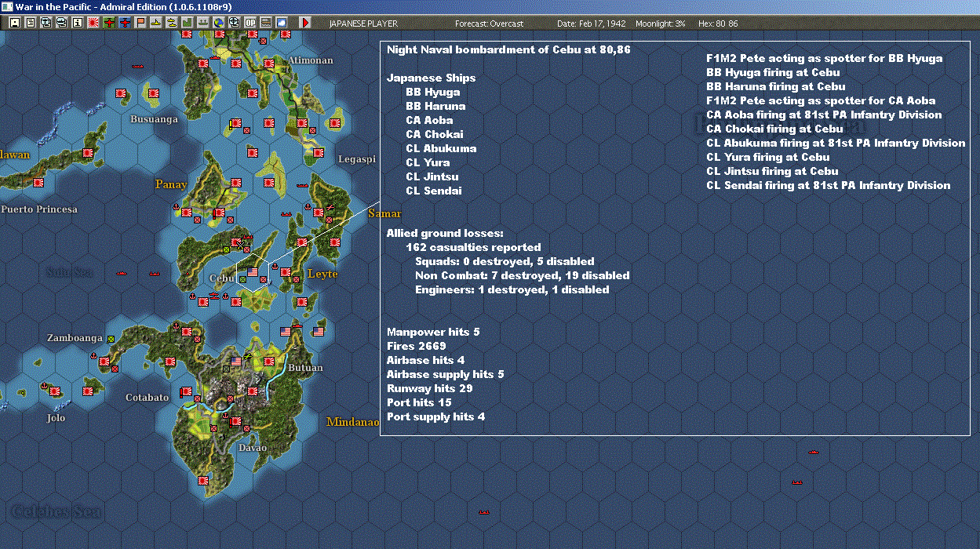Click the green landmass toolbar icon
Screen dimensions: 980x549
(x=188, y=23)
